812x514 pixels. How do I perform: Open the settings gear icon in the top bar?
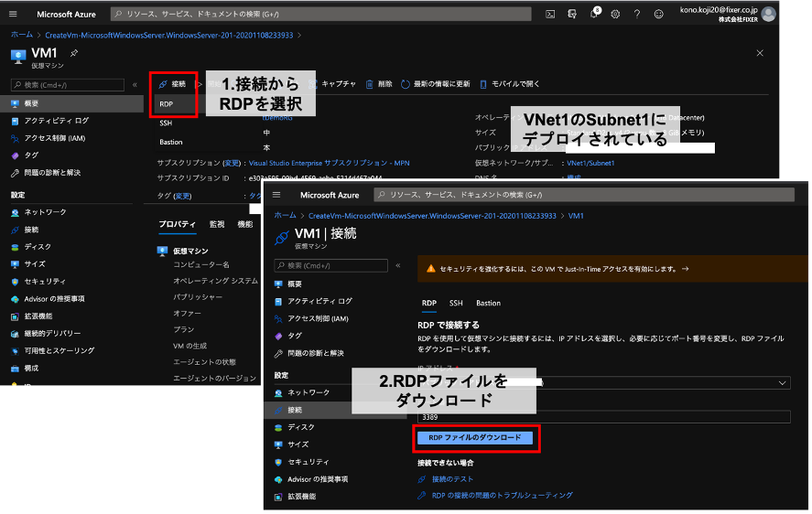tap(615, 15)
